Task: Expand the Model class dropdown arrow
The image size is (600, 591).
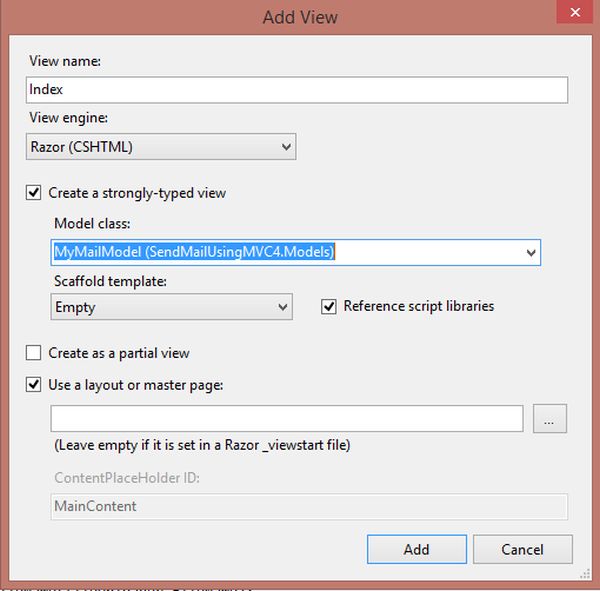Action: (x=530, y=253)
